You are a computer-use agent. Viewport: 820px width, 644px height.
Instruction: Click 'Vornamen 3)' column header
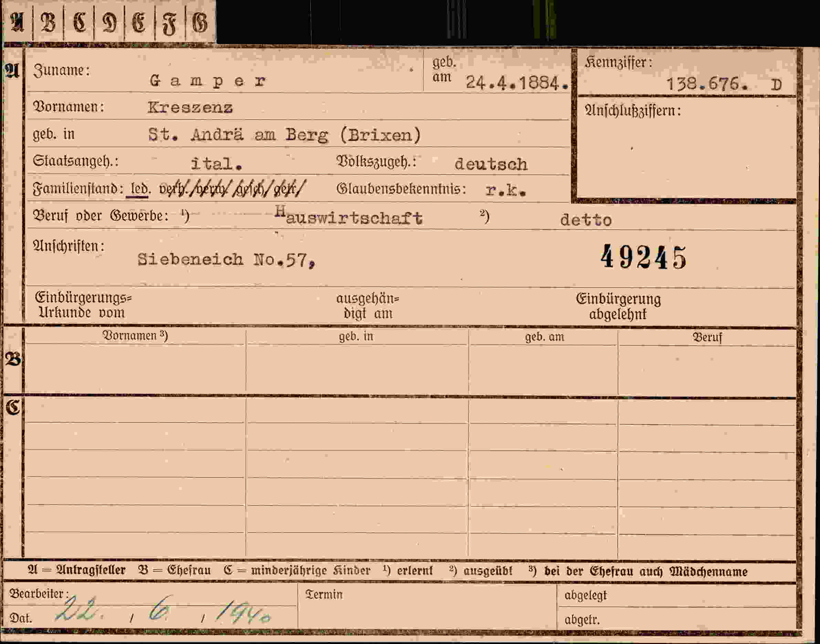coord(135,336)
